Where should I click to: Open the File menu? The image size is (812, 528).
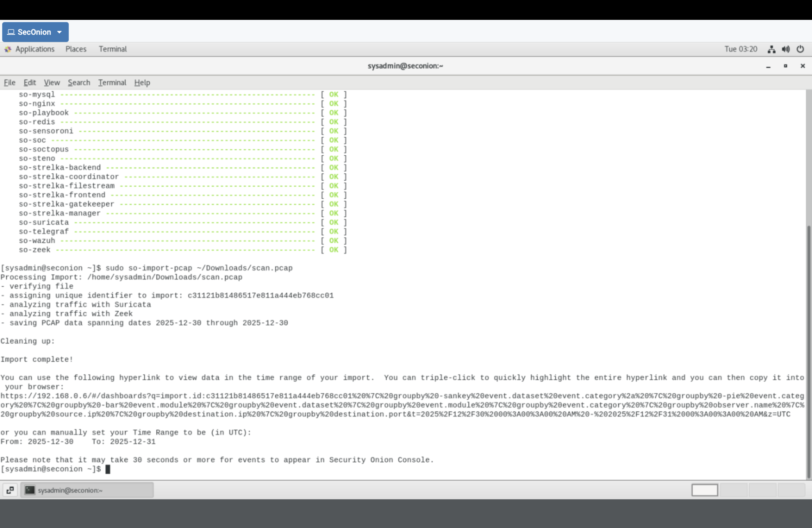coord(9,82)
